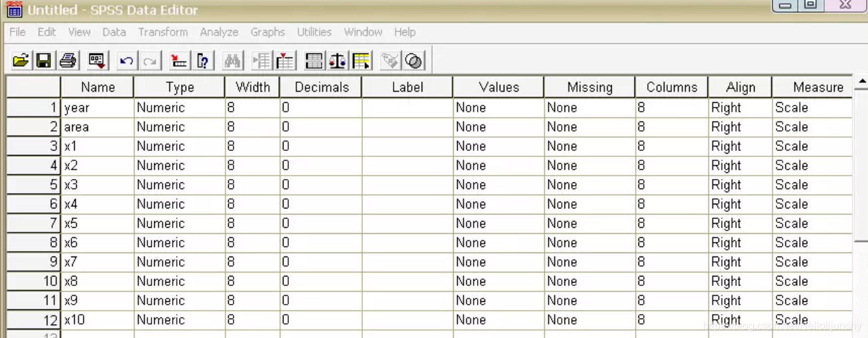
Task: Click the Type cell for year row
Action: [179, 108]
